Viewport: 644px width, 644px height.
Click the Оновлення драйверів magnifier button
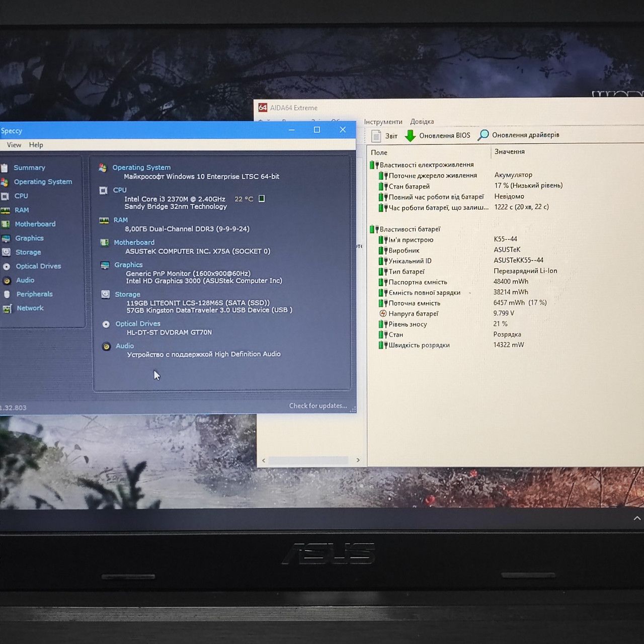pyautogui.click(x=518, y=135)
